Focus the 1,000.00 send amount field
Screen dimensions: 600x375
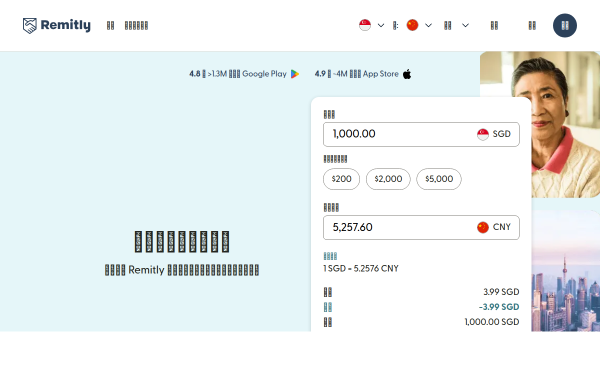click(x=421, y=134)
